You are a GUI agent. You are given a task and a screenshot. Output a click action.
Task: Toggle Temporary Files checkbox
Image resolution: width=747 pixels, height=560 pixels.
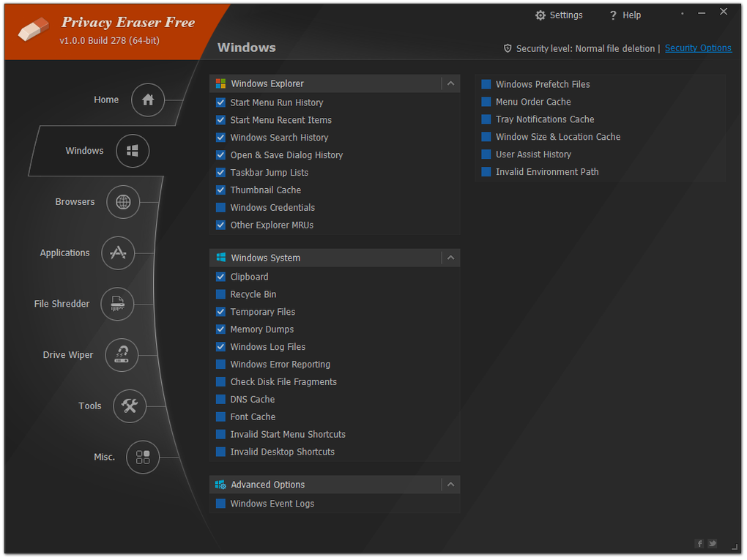220,312
